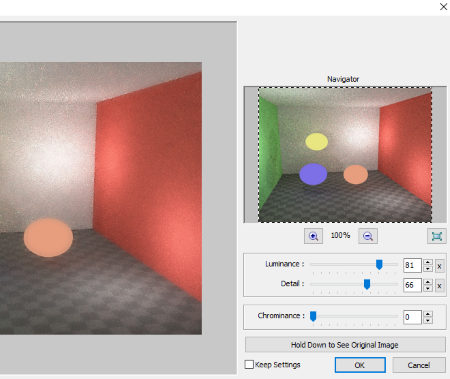Screen dimensions: 450x379
Task: Click the Navigator label
Action: 343,79
